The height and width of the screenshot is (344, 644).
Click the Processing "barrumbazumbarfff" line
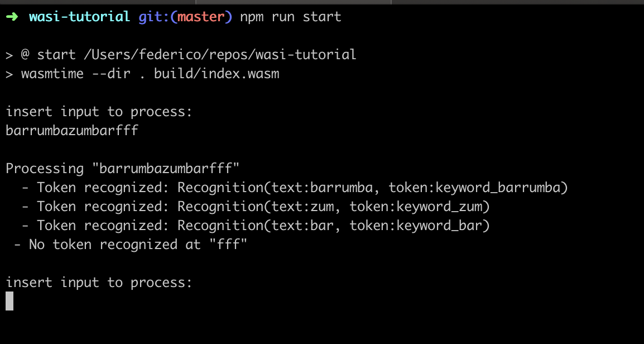[x=122, y=169]
